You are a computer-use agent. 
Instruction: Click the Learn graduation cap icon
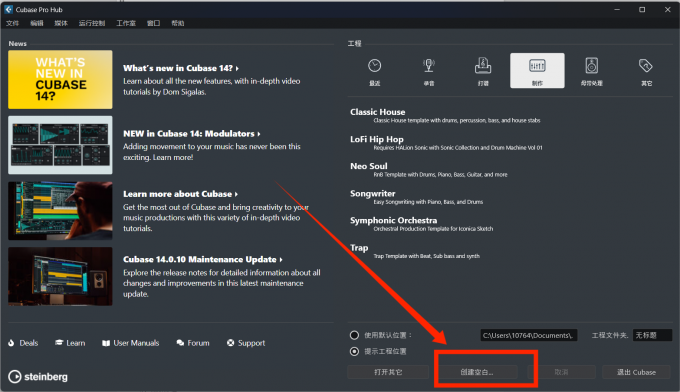pyautogui.click(x=59, y=343)
